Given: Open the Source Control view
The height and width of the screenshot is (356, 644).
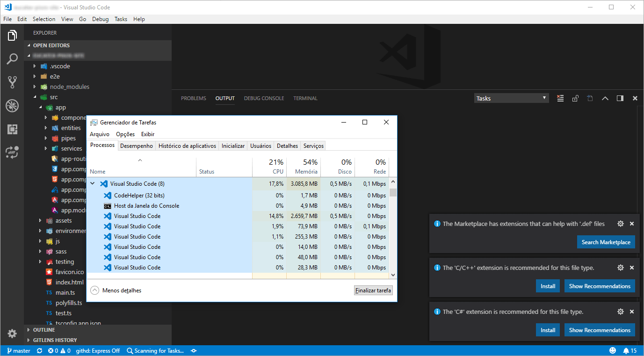Looking at the screenshot, I should [12, 82].
